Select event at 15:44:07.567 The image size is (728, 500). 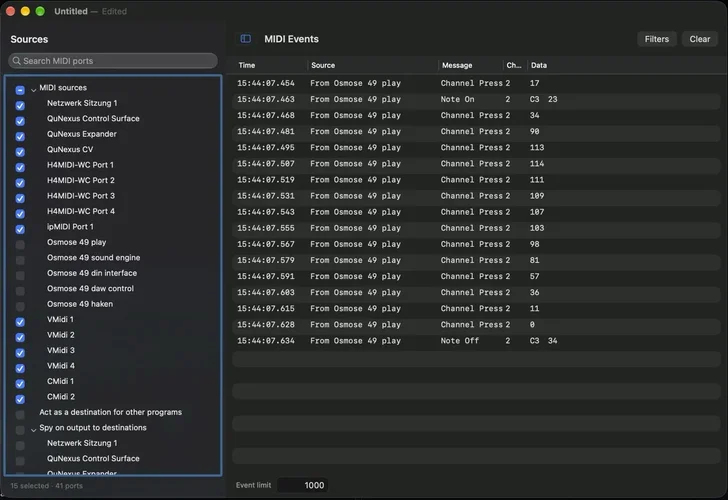pos(476,244)
